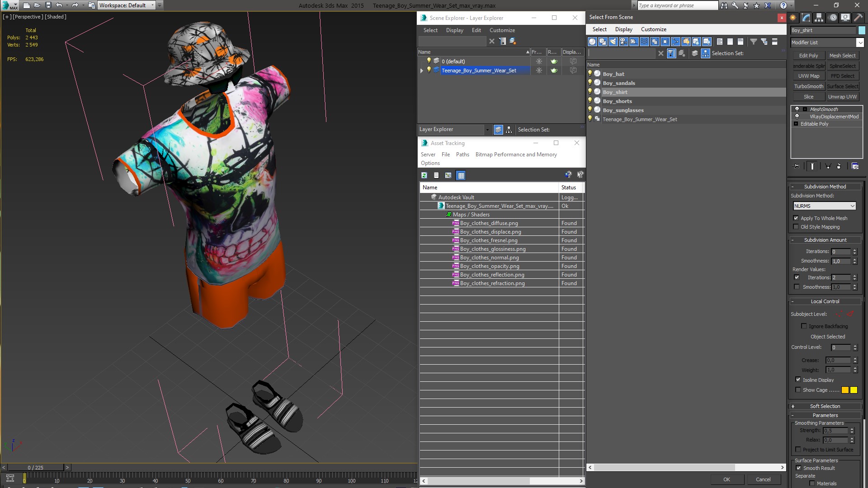Viewport: 868px width, 488px height.
Task: Open the Modifier List dropdown
Action: click(859, 42)
